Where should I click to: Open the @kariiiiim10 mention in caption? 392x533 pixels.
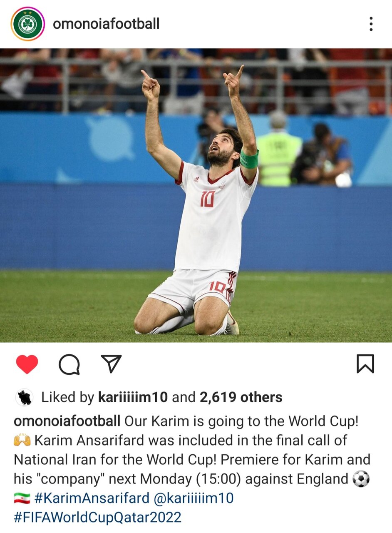pos(194,498)
